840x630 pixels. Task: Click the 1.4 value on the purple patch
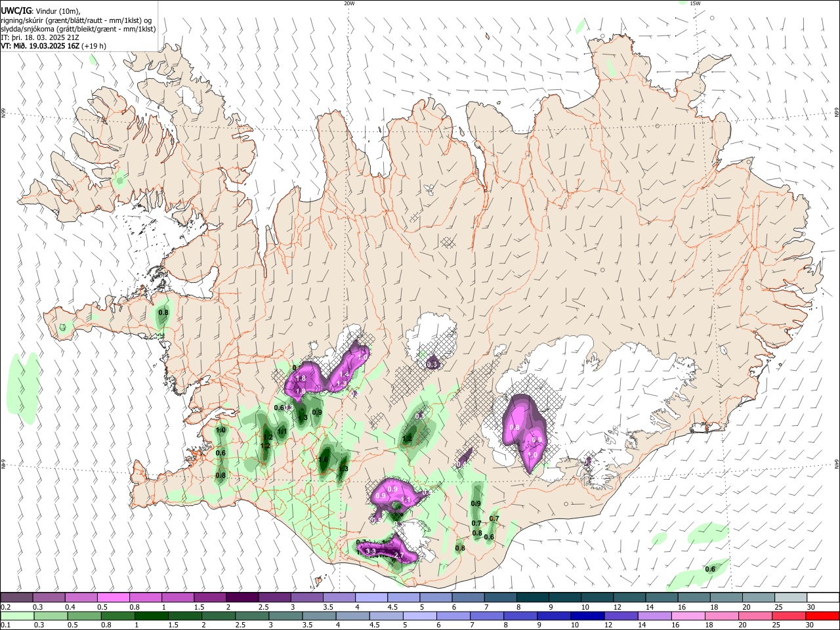click(345, 373)
